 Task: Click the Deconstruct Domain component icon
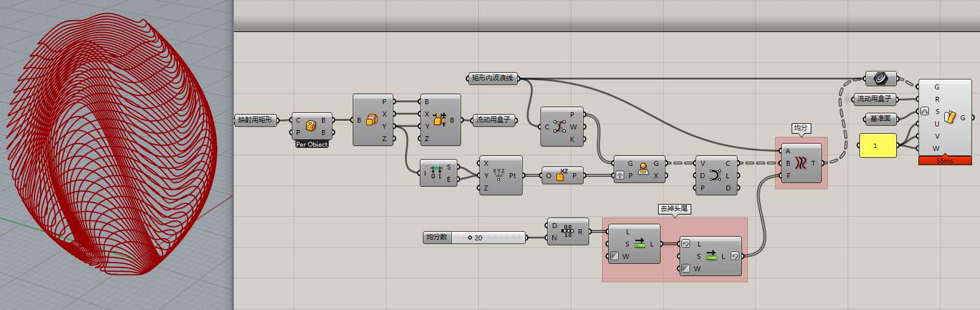[x=436, y=173]
